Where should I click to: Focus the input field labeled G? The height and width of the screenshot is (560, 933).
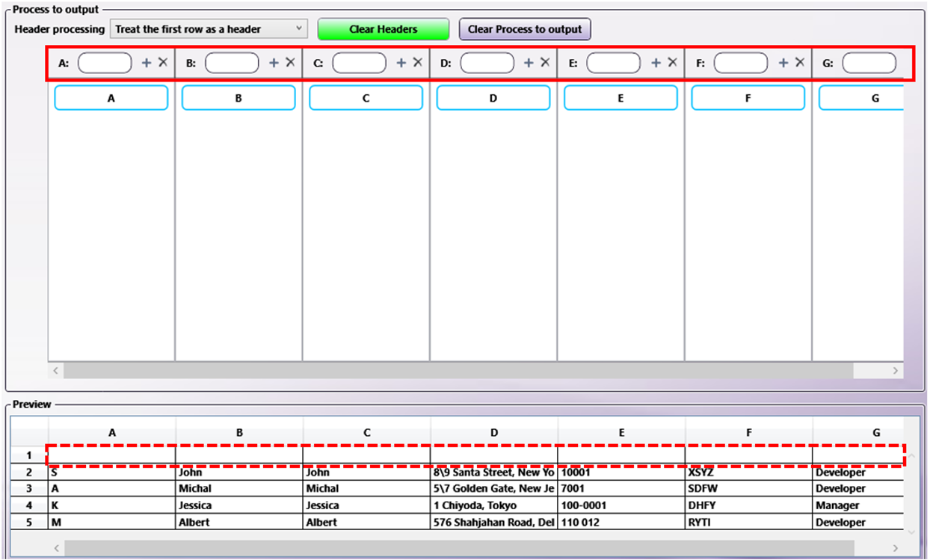[869, 64]
